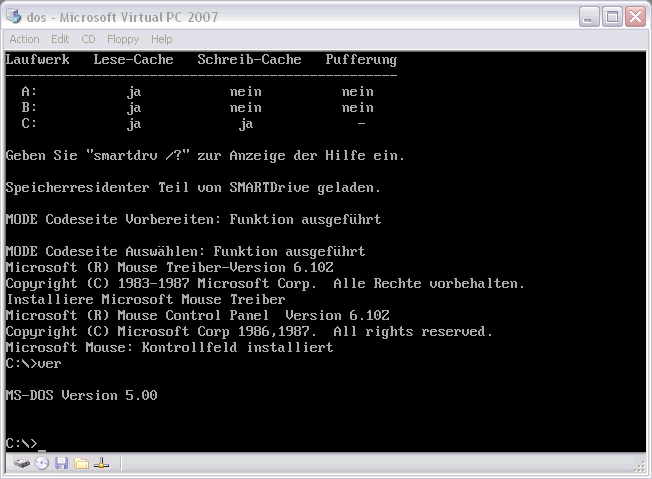Click the text 'MS-DOS Version 5.00'
The height and width of the screenshot is (479, 652).
coord(82,395)
